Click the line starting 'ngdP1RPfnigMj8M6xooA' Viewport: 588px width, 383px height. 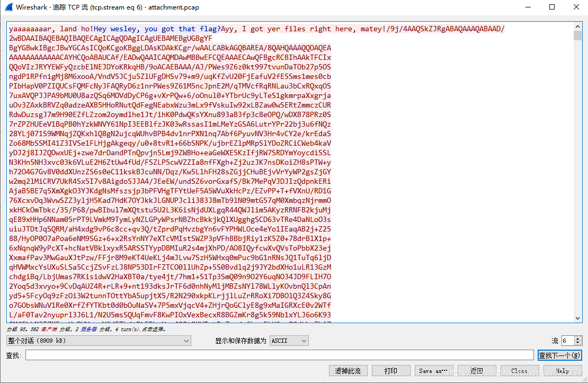pos(170,76)
